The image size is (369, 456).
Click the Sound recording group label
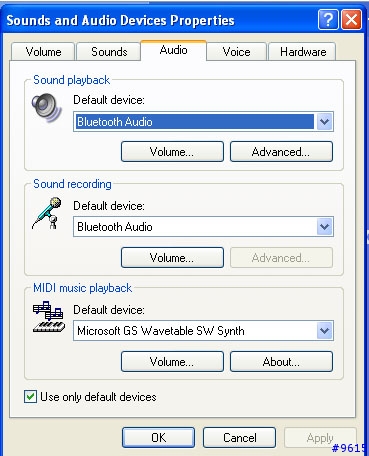(72, 184)
